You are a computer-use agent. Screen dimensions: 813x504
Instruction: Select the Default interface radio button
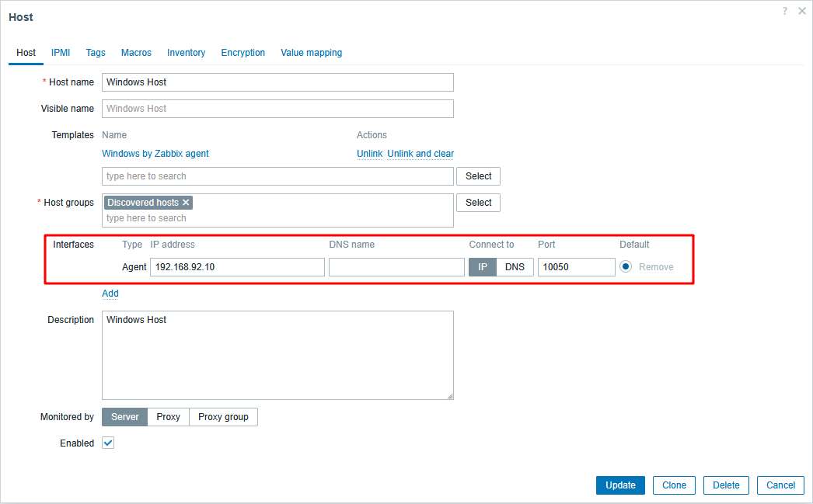(626, 267)
